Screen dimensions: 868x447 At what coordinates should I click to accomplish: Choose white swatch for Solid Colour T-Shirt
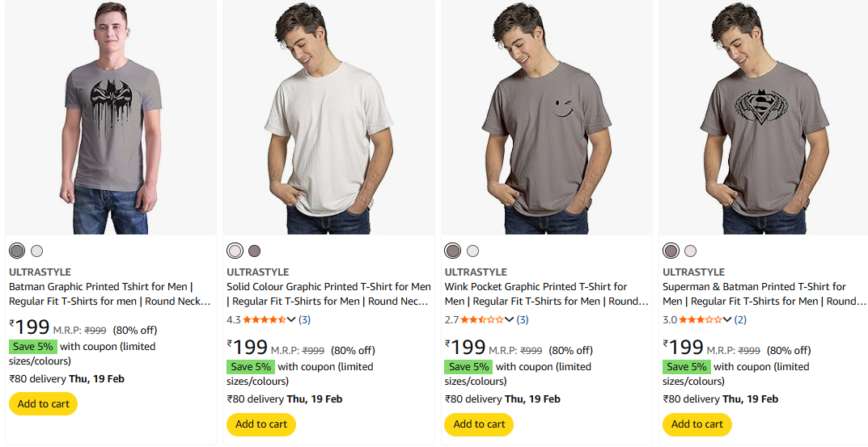click(x=235, y=251)
